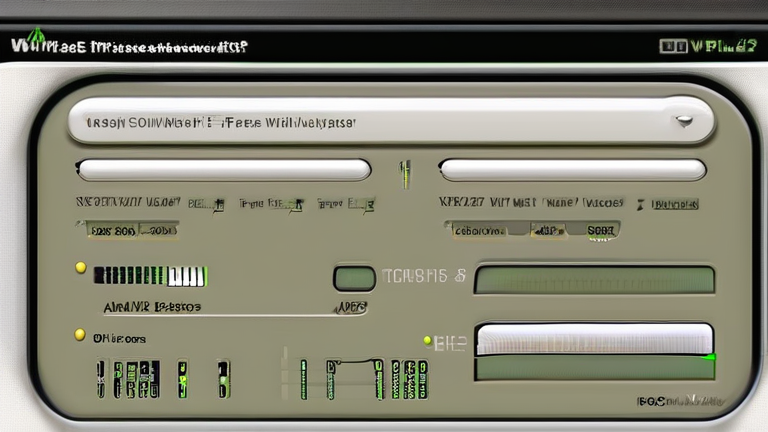
Task: Click the small green rounded button before TGHSHS
Action: [x=354, y=278]
